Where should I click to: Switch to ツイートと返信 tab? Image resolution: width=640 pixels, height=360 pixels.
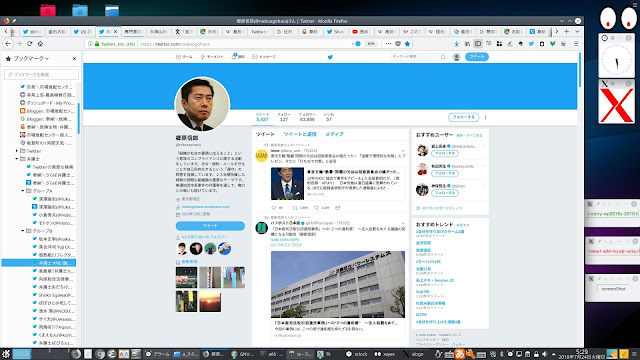300,134
